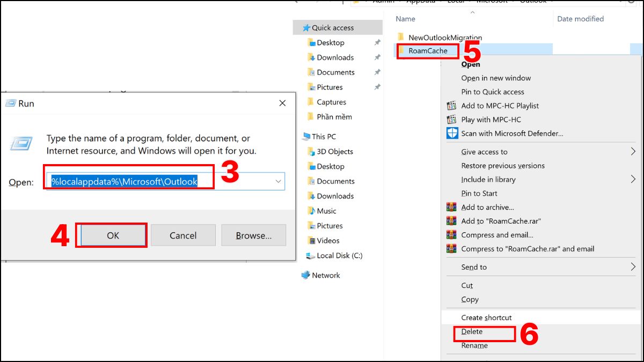644x362 pixels.
Task: Select Play with MPC-HC
Action: 491,120
